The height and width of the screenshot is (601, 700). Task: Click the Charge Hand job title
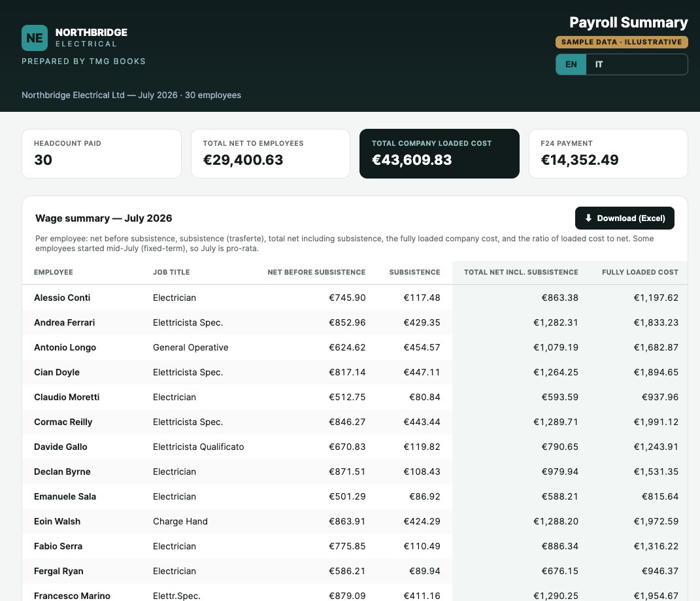(180, 521)
